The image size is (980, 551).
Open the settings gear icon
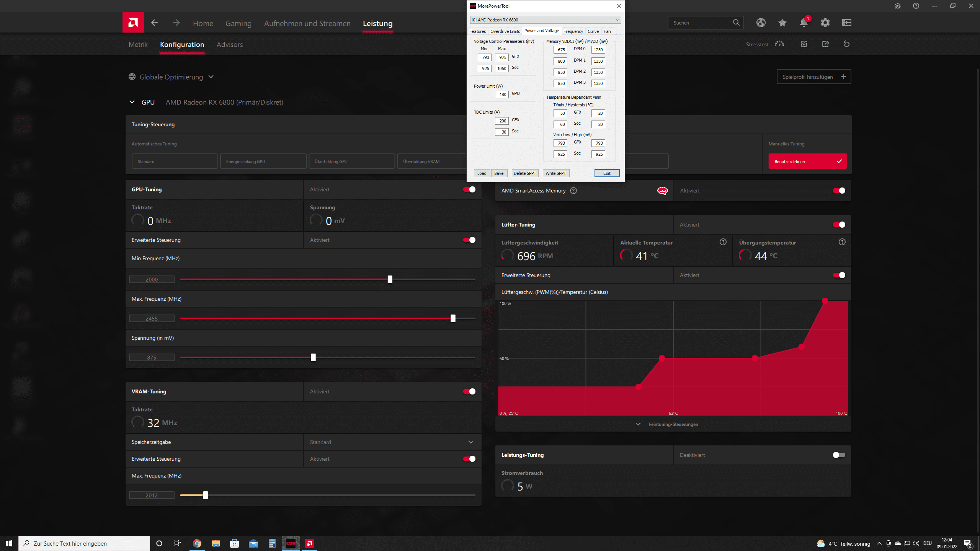tap(825, 23)
